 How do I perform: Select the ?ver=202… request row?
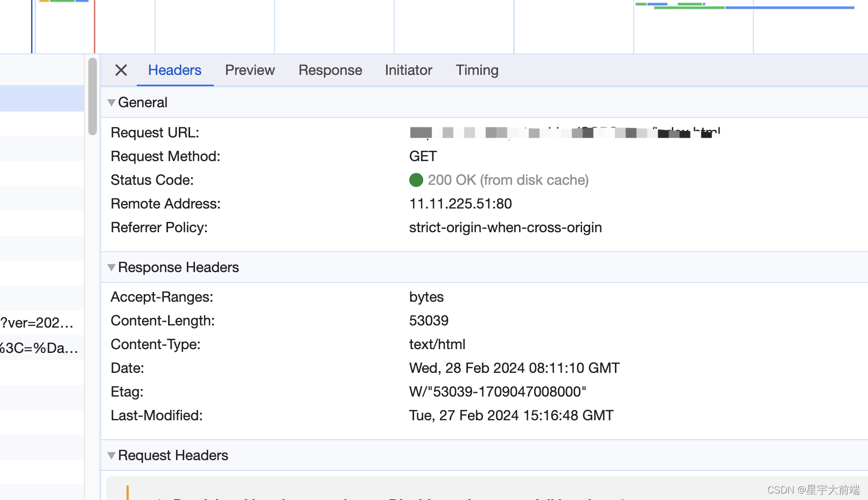(x=42, y=323)
